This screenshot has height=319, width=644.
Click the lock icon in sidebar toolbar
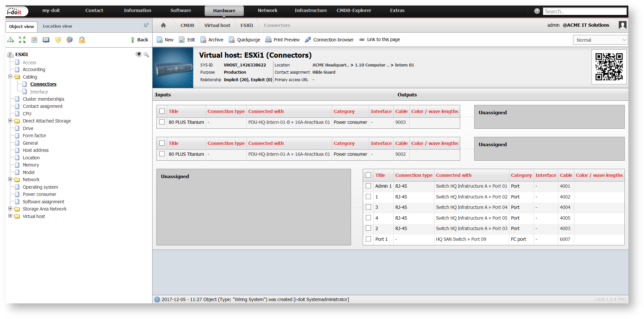82,40
